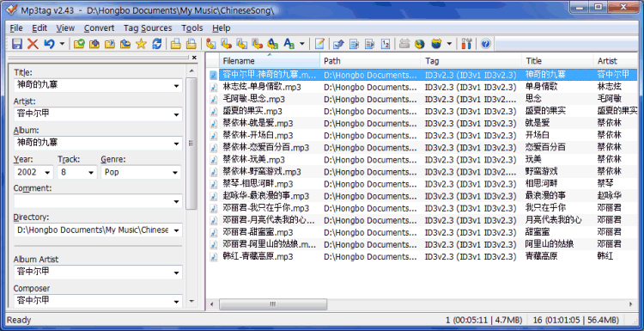Click the file list horizontal scrollbar thumb
Viewport: 644px width, 331px height.
(x=273, y=304)
